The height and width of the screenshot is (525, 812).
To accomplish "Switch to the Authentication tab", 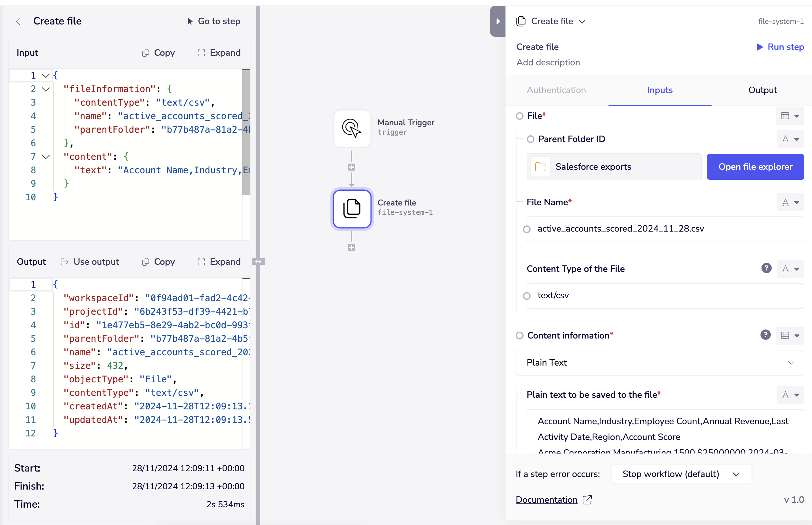I will pyautogui.click(x=556, y=90).
